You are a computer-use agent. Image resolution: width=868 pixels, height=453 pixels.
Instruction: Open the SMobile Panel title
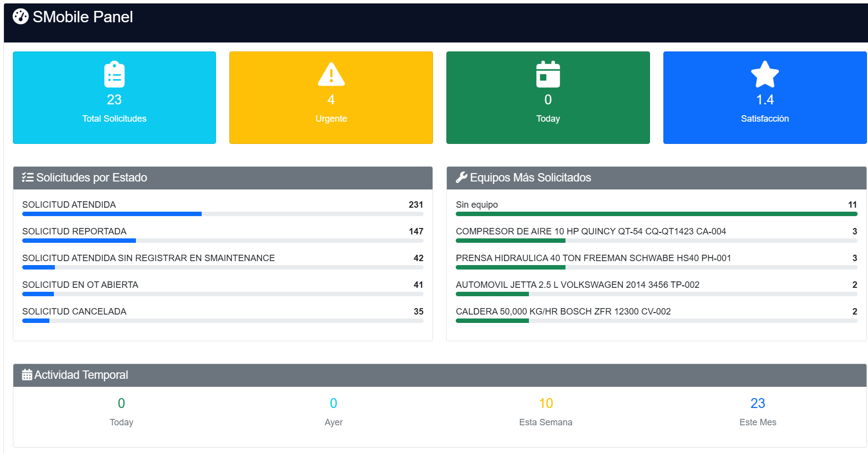[83, 17]
